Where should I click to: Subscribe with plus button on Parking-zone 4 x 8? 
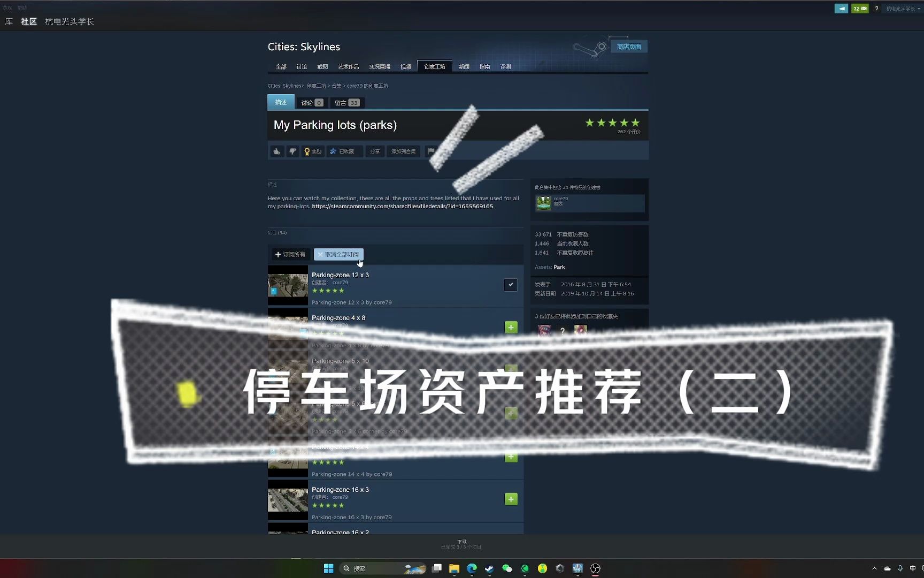(511, 327)
